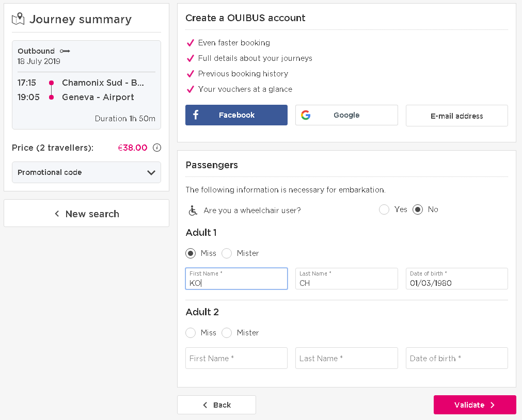Click Adult 2 Date of birth field
The height and width of the screenshot is (420, 522).
(456, 358)
